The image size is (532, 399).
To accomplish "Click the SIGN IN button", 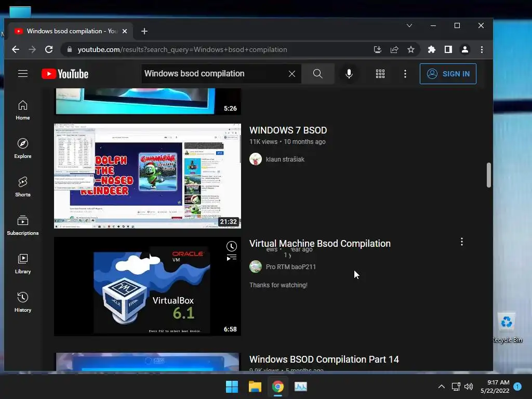I will click(448, 74).
